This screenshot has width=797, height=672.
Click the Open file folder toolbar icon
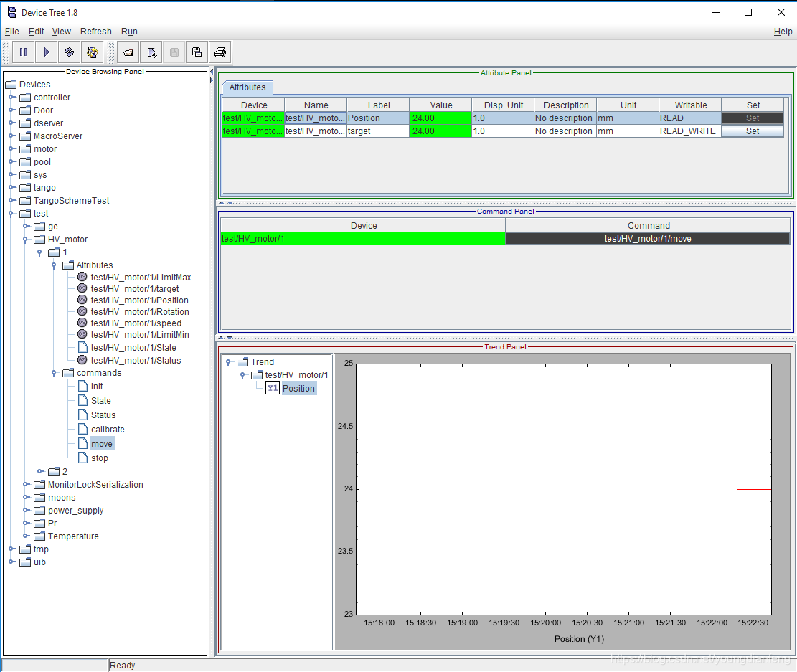coord(128,52)
